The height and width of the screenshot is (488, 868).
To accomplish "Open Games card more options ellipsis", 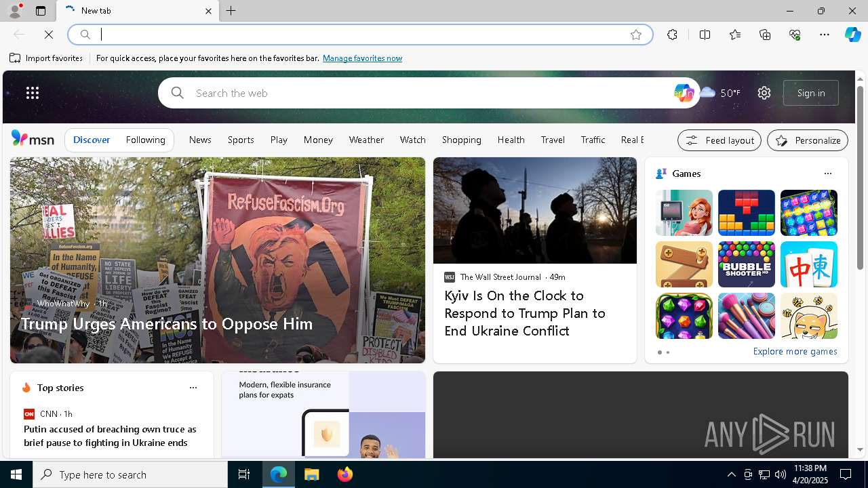I will click(827, 174).
